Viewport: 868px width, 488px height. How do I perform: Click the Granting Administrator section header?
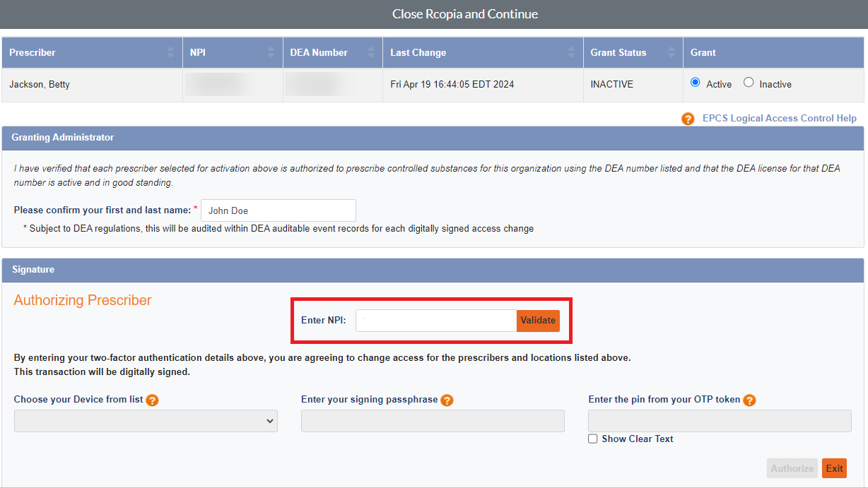point(433,138)
